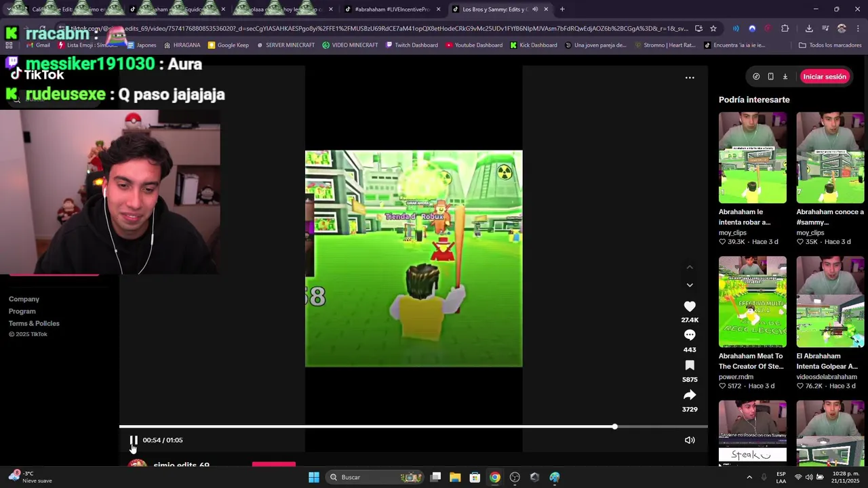Click the download desktop app icon
868x488 pixels.
coord(785,77)
